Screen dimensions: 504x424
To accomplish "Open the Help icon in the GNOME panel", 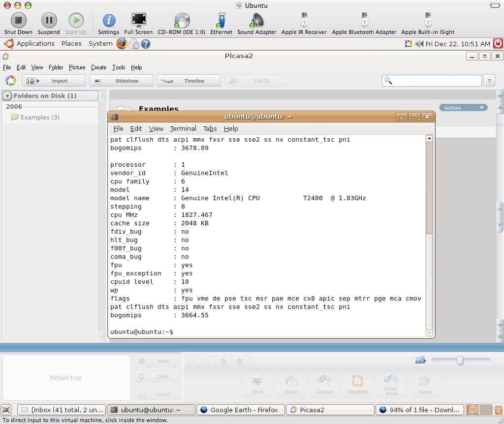I will tap(146, 44).
